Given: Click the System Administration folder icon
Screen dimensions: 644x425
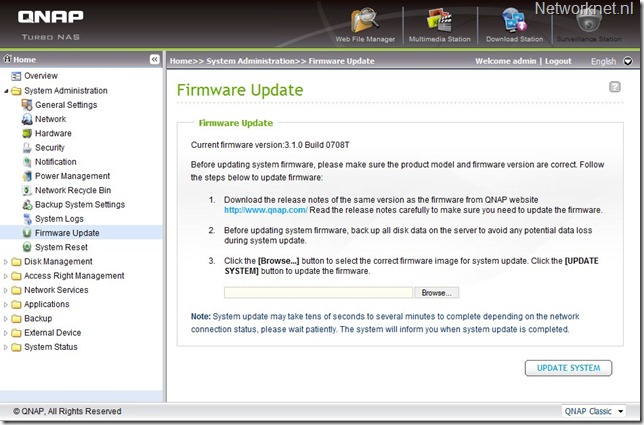Looking at the screenshot, I should (x=16, y=91).
